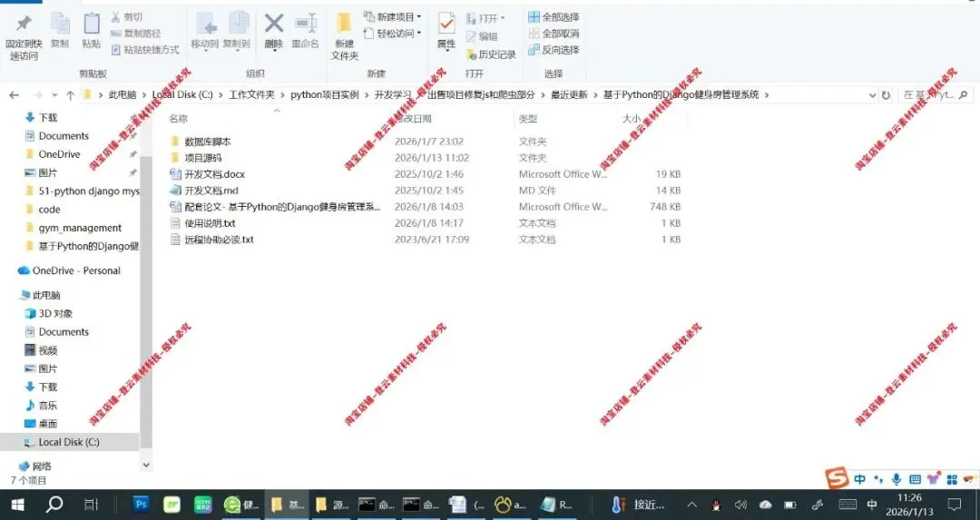Click the Edit ribbon command
Image resolution: width=980 pixels, height=520 pixels.
pos(482,36)
